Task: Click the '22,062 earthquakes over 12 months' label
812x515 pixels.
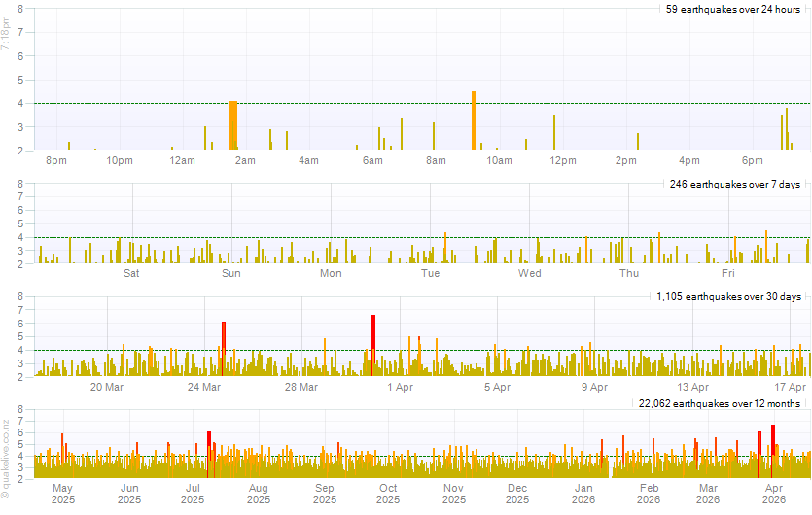Action: click(719, 403)
